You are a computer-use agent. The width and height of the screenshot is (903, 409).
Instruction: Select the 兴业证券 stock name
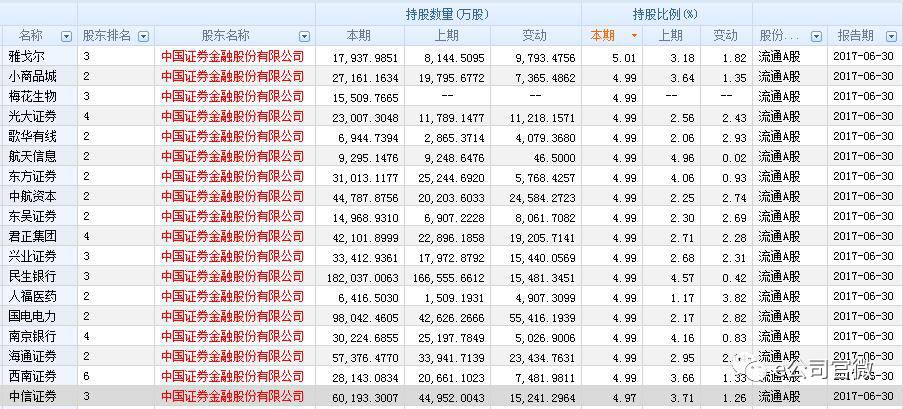[33, 256]
